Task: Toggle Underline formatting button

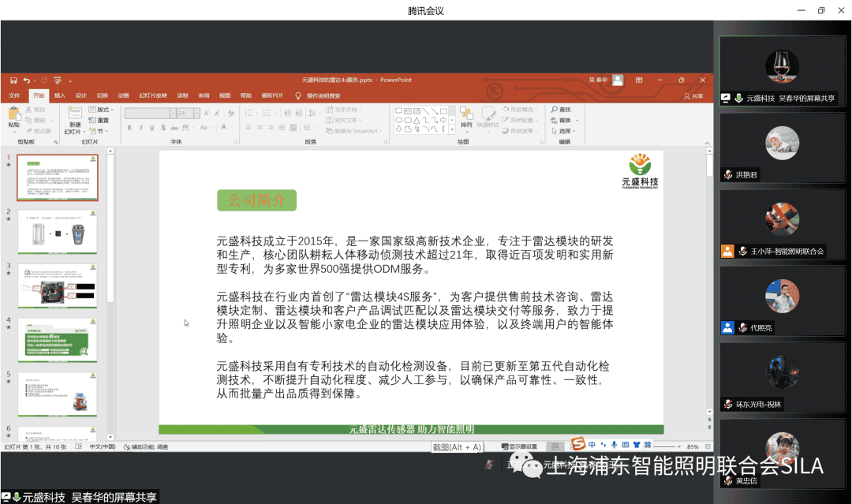Action: (x=152, y=128)
